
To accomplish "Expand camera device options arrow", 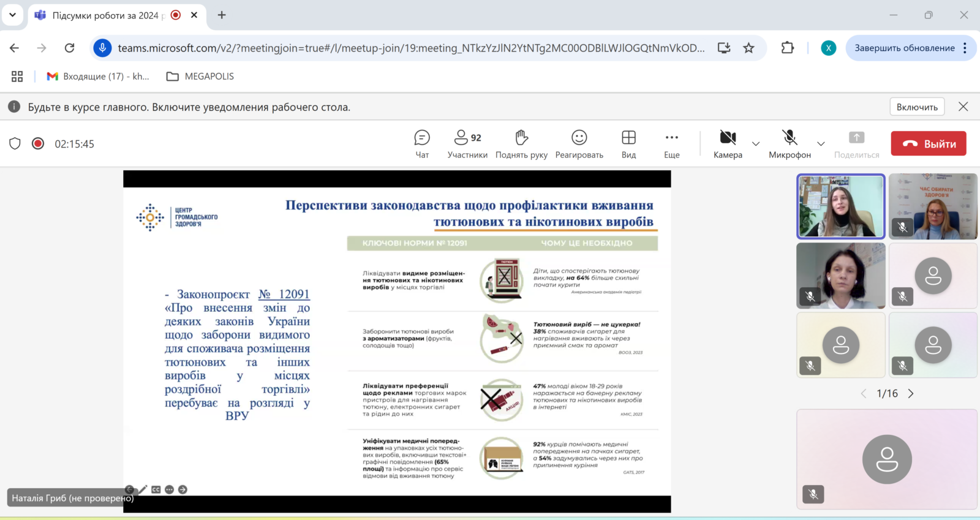I will coord(756,144).
